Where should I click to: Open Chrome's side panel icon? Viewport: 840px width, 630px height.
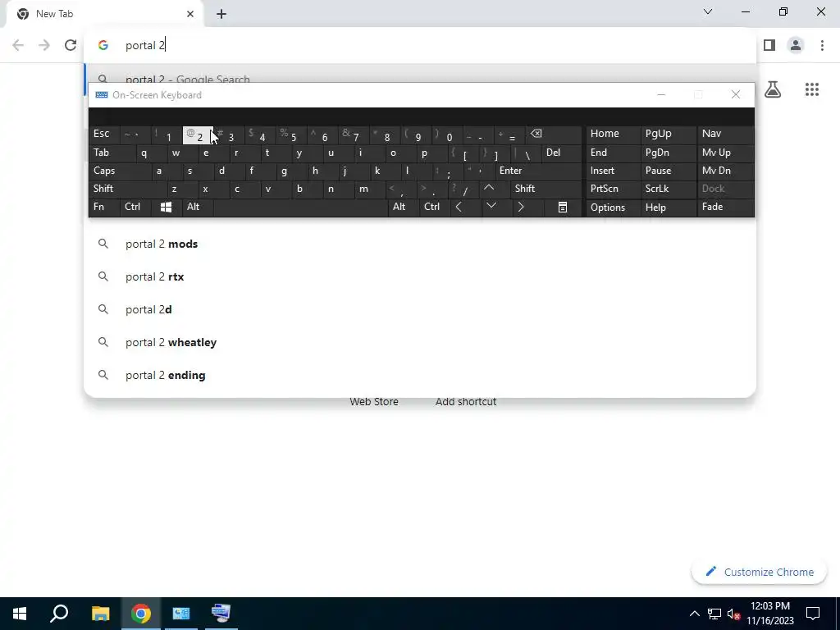tap(769, 45)
